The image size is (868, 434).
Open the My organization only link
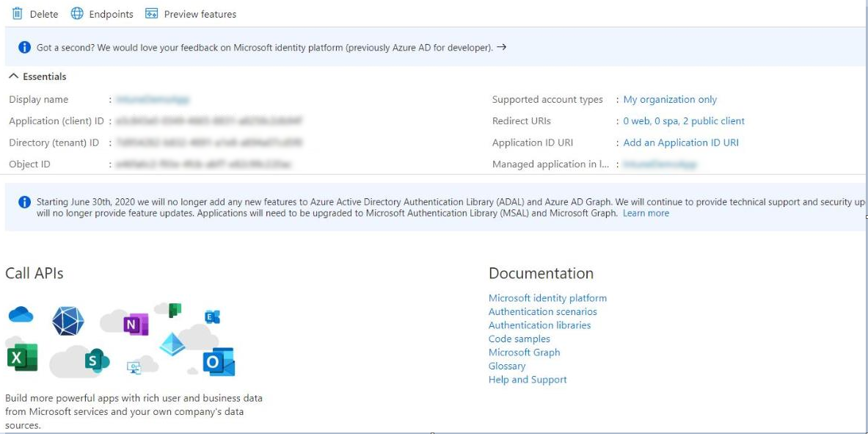click(x=670, y=100)
